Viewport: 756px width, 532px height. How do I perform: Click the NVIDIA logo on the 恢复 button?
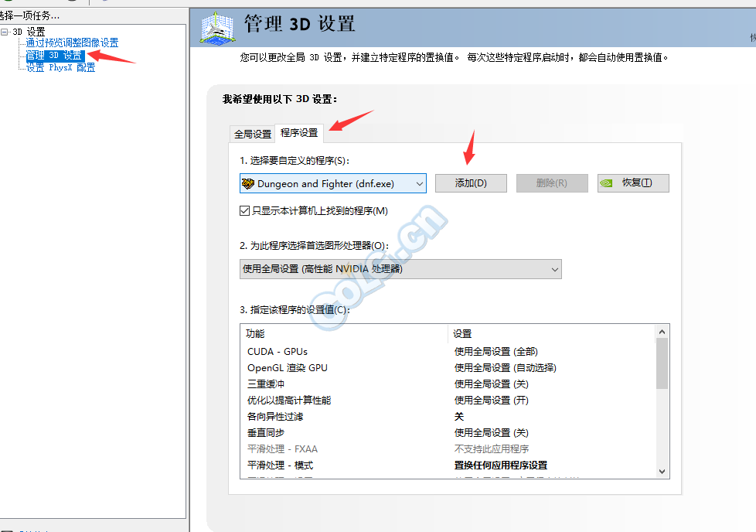coord(608,183)
